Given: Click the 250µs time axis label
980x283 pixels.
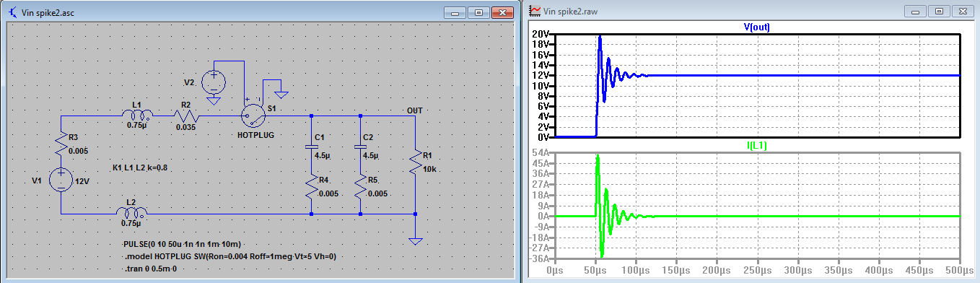Looking at the screenshot, I should [757, 271].
